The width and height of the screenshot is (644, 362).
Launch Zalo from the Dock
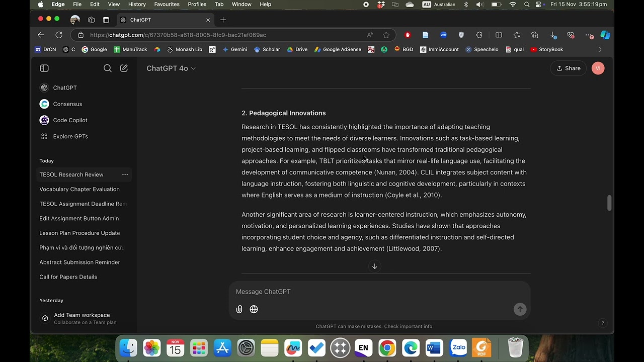(458, 347)
